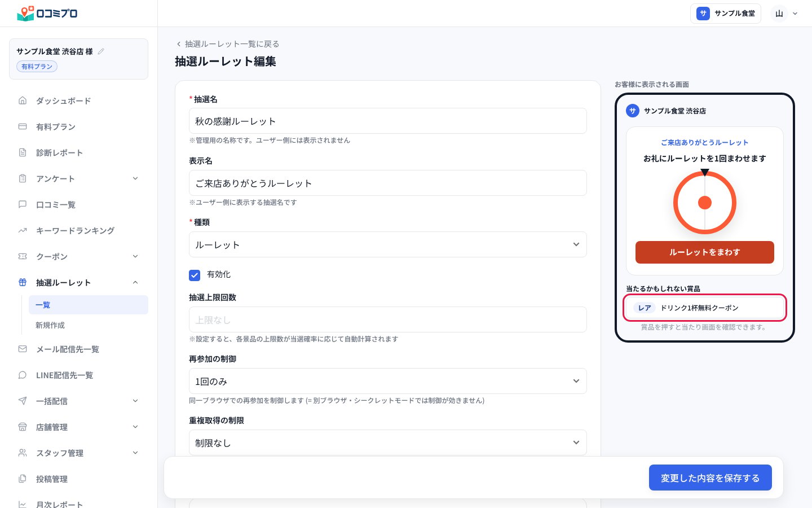Select the 一覧 submenu item

(x=89, y=305)
